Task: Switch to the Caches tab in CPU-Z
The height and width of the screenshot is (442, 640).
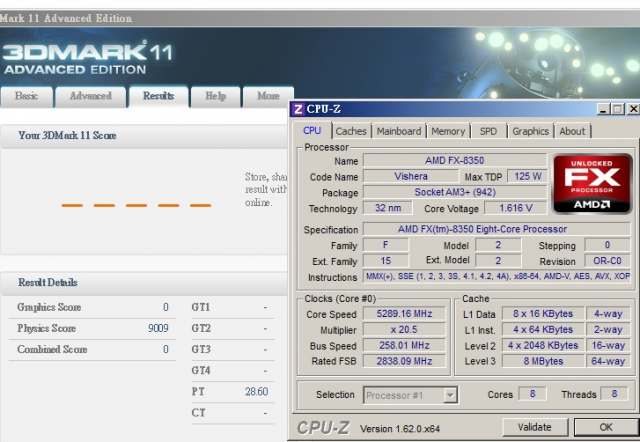Action: click(351, 131)
